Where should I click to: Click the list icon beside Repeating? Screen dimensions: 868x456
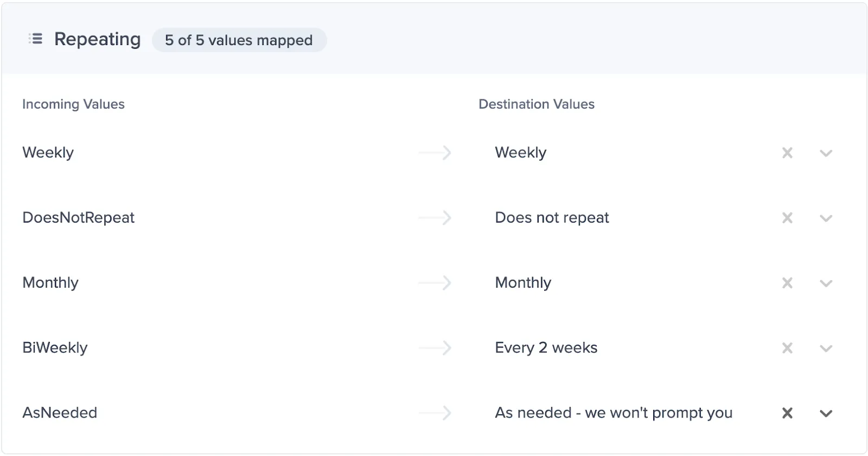pos(36,39)
